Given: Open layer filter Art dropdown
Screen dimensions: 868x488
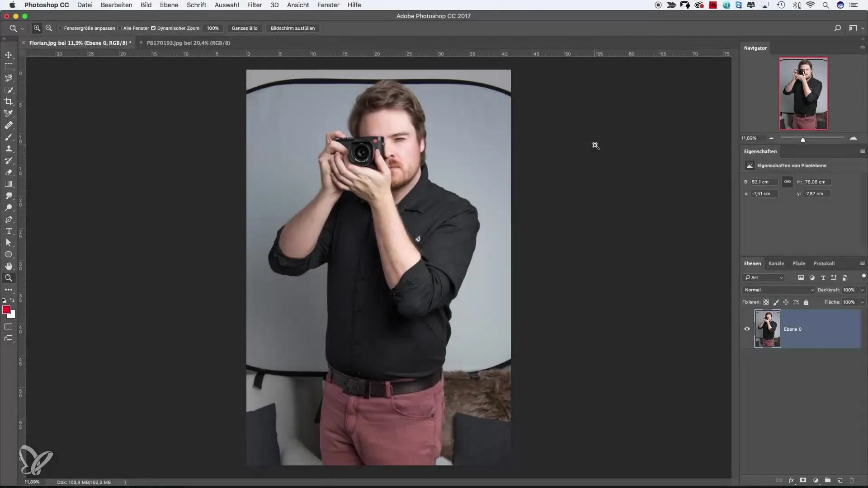Looking at the screenshot, I should click(763, 278).
